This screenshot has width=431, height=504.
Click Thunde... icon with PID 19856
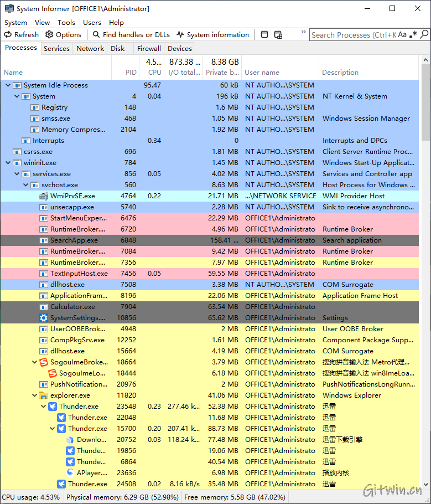tap(70, 451)
